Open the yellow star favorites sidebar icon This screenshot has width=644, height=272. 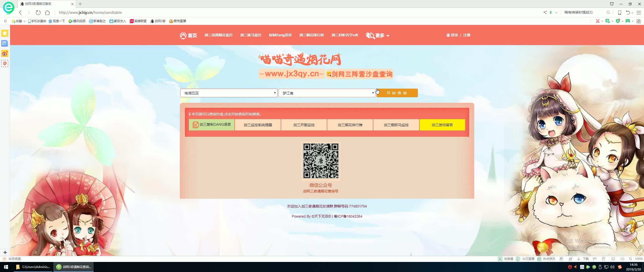coord(5,33)
